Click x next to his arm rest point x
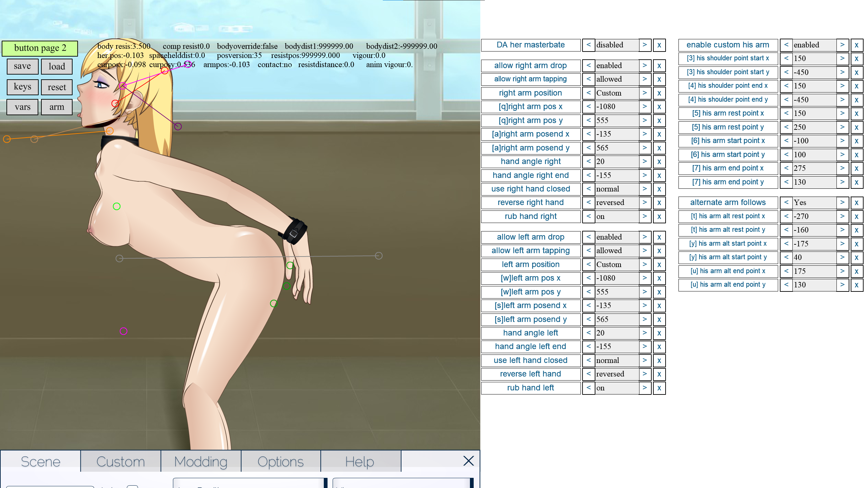This screenshot has height=488, width=868. click(856, 114)
